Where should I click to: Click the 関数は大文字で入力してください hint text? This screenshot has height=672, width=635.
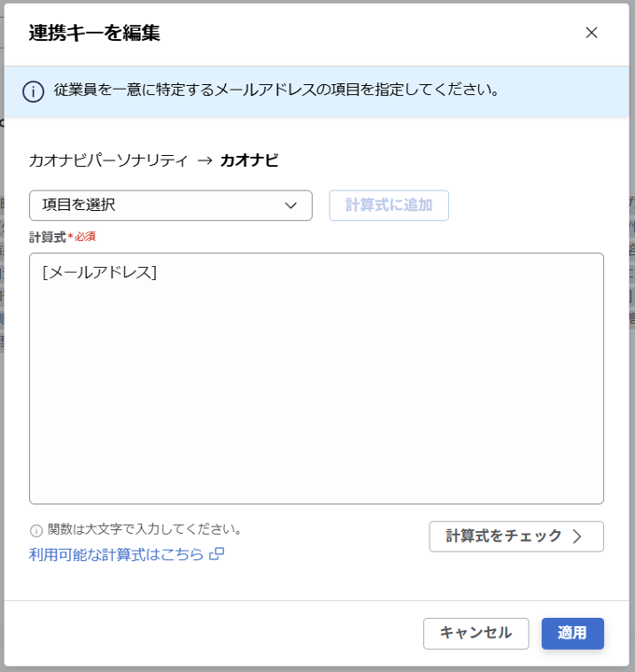click(145, 530)
